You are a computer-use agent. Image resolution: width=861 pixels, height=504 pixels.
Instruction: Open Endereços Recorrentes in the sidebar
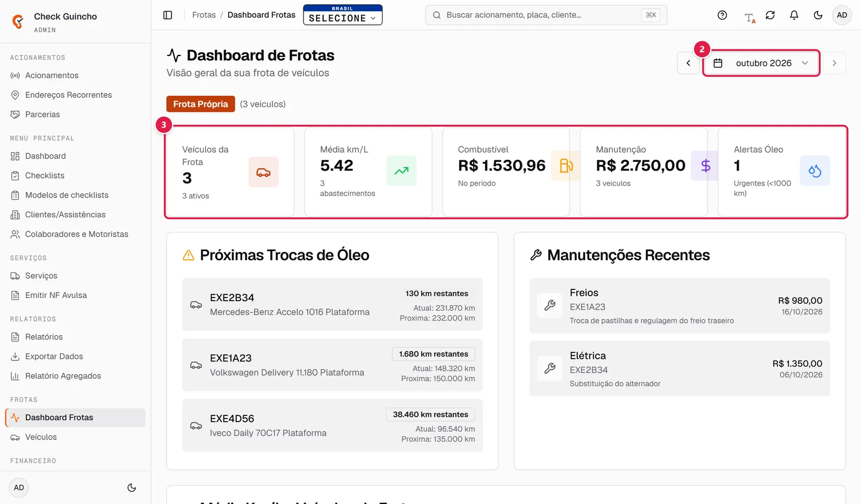click(x=75, y=95)
